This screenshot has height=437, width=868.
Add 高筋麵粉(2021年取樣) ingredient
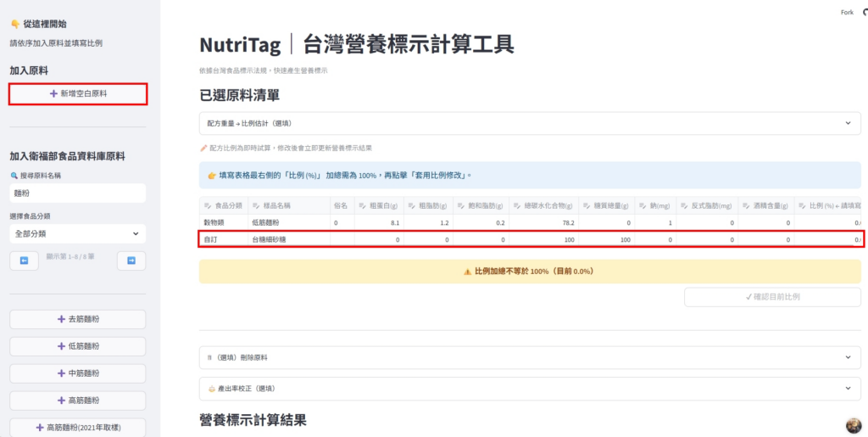pyautogui.click(x=78, y=427)
